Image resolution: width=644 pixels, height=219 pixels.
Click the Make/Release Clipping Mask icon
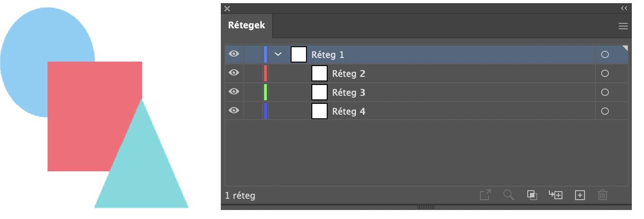[x=532, y=195]
